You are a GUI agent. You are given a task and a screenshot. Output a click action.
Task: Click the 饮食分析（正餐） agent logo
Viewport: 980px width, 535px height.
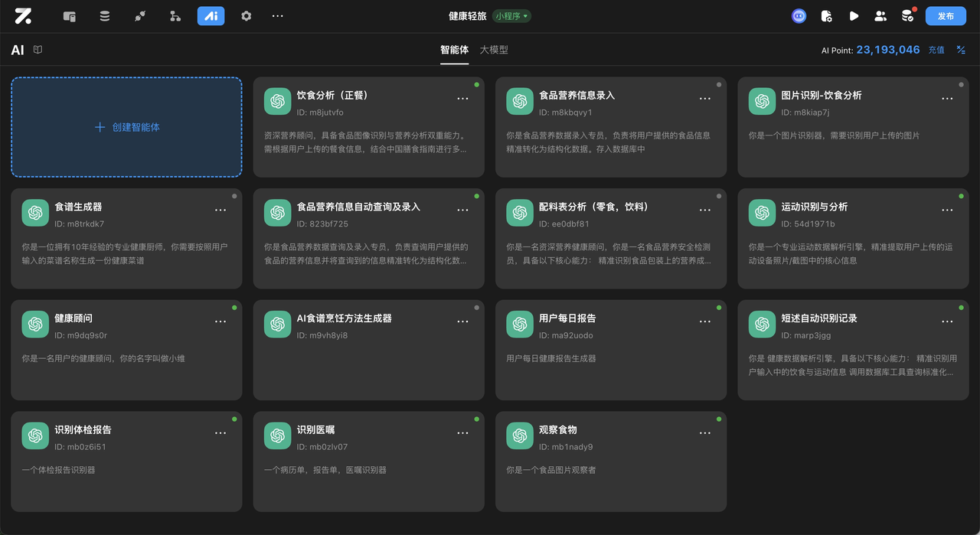pos(277,101)
